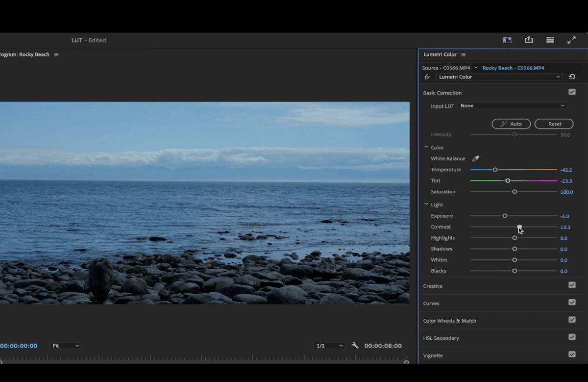The width and height of the screenshot is (588, 382).
Task: Click the Exposure value -1.0
Action: [x=564, y=216]
